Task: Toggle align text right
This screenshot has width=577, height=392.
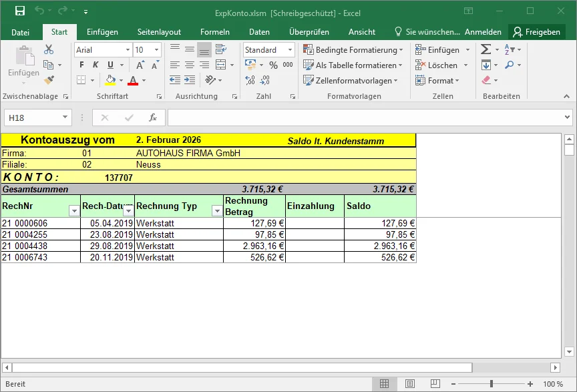Action: pos(204,65)
